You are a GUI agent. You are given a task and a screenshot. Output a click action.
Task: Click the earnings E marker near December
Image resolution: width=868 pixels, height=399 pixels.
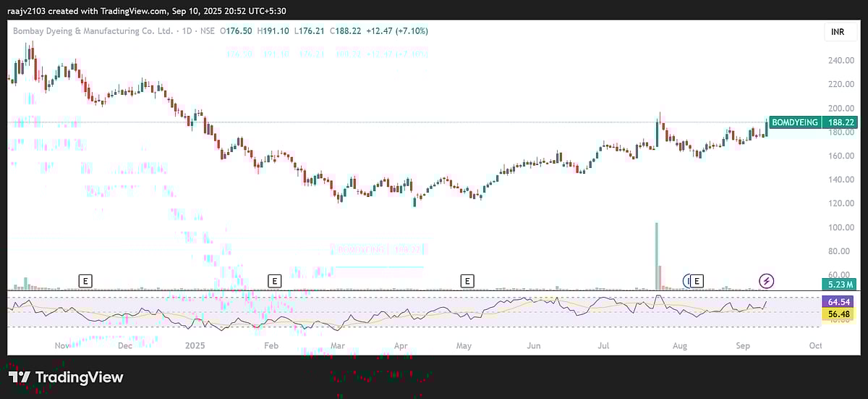click(85, 280)
